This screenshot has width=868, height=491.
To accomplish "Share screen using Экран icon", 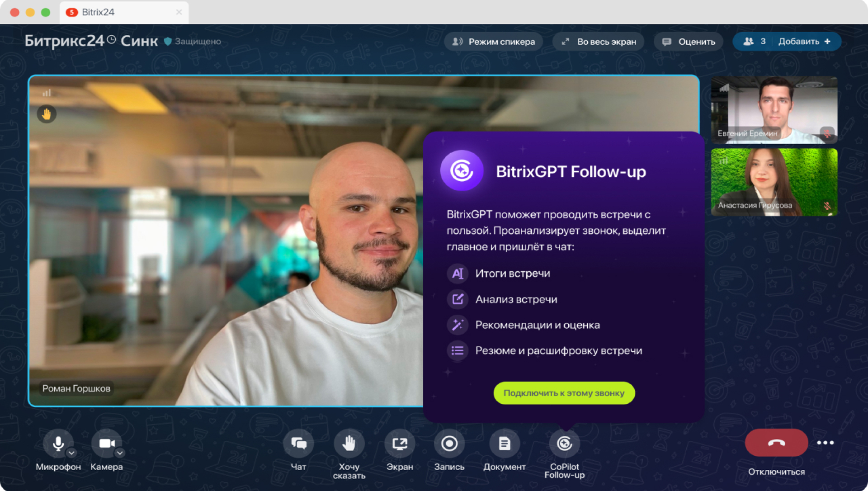I will tap(400, 444).
